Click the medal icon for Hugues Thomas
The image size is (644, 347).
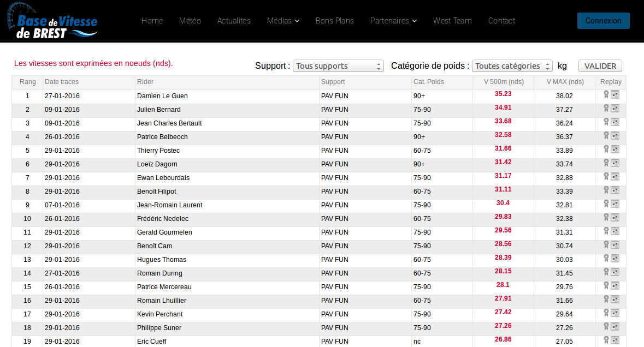point(606,258)
